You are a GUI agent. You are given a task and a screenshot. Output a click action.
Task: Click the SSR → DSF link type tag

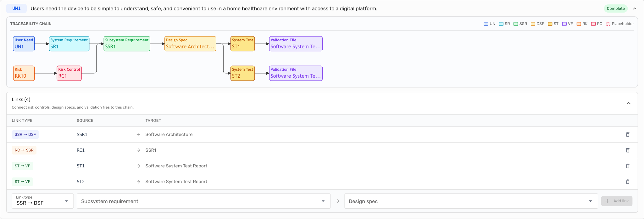tap(25, 134)
